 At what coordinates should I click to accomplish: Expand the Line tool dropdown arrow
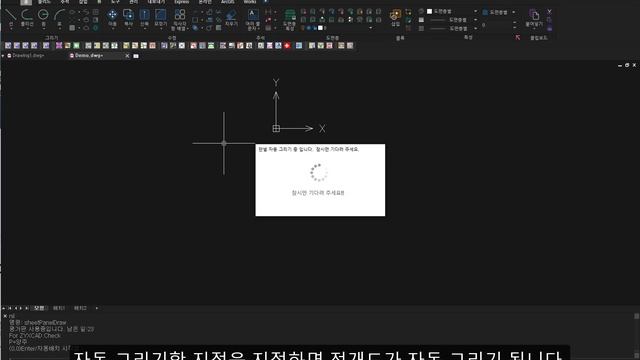(11, 29)
